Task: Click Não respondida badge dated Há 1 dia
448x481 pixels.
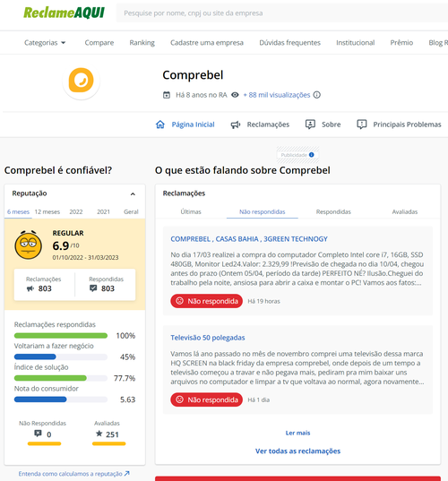Action: [x=206, y=399]
